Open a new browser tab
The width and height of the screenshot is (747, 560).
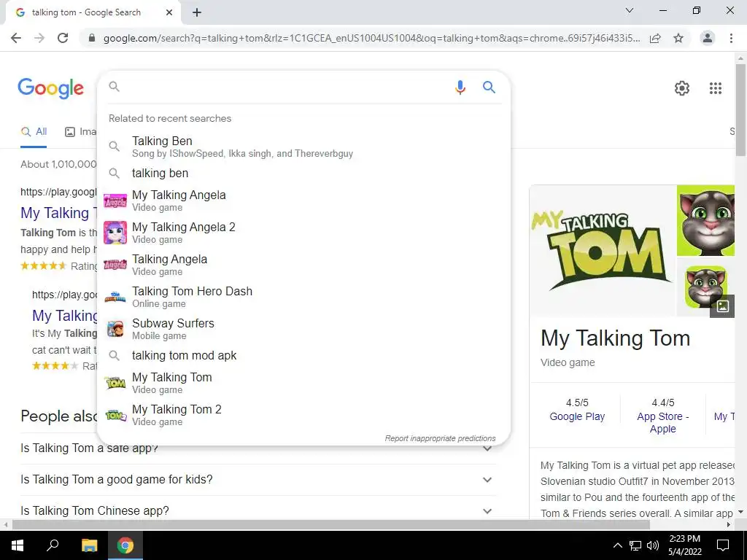pos(197,13)
